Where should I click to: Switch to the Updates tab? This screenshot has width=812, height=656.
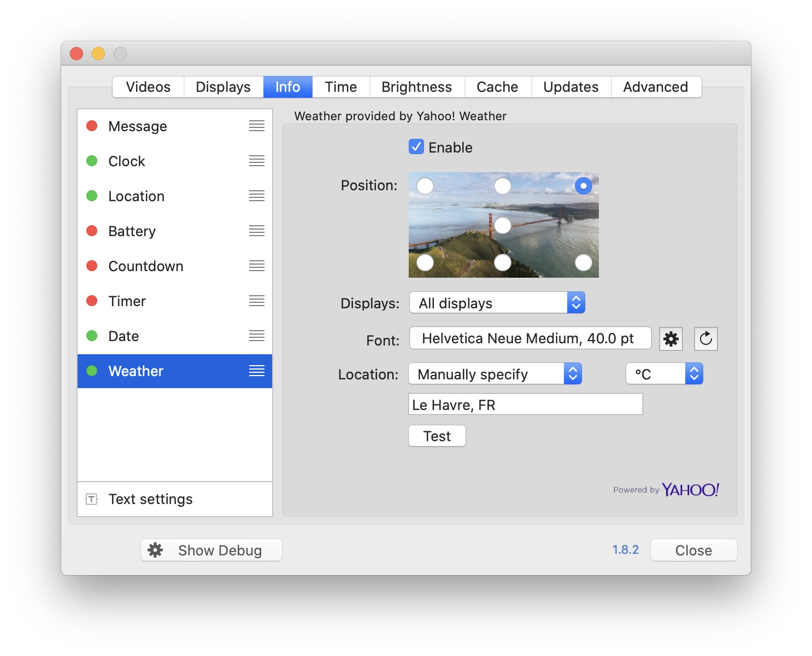coord(571,87)
